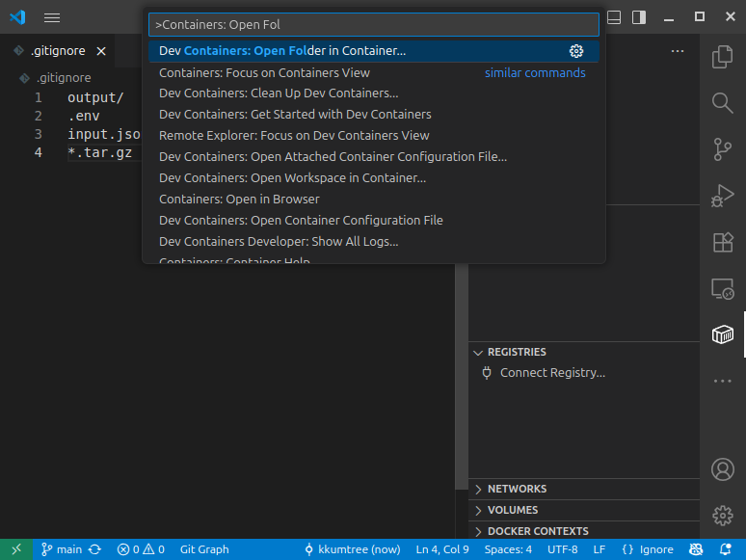
Task: Click Ln 4, Col 9 cursor position
Action: click(x=442, y=549)
